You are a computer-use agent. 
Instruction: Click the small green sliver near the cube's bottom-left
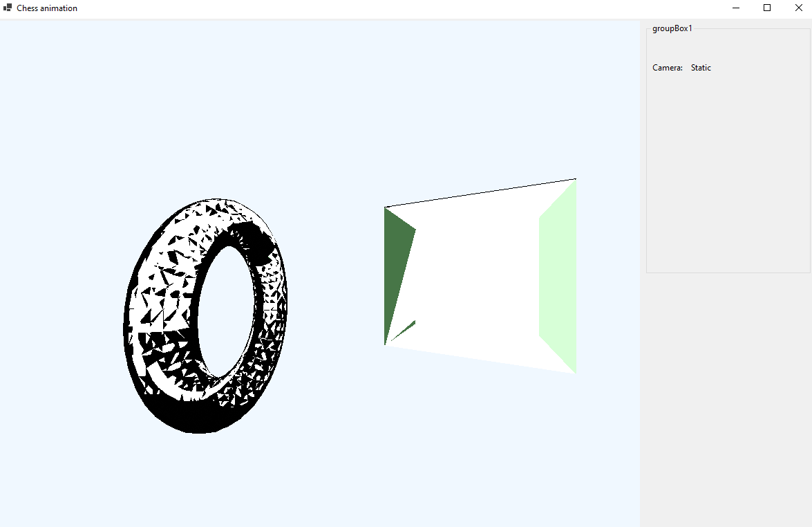coord(408,326)
